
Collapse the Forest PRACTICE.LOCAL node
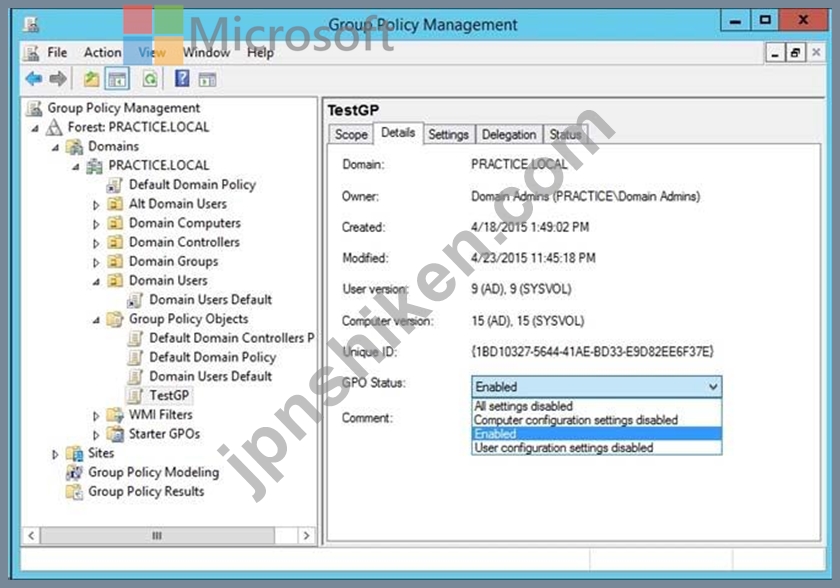tap(35, 129)
